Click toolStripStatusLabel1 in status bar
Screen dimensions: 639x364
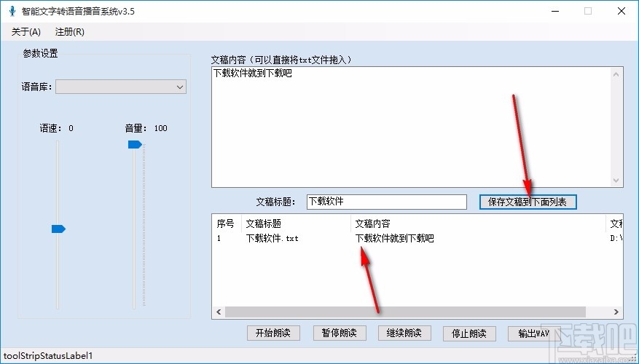tap(48, 356)
